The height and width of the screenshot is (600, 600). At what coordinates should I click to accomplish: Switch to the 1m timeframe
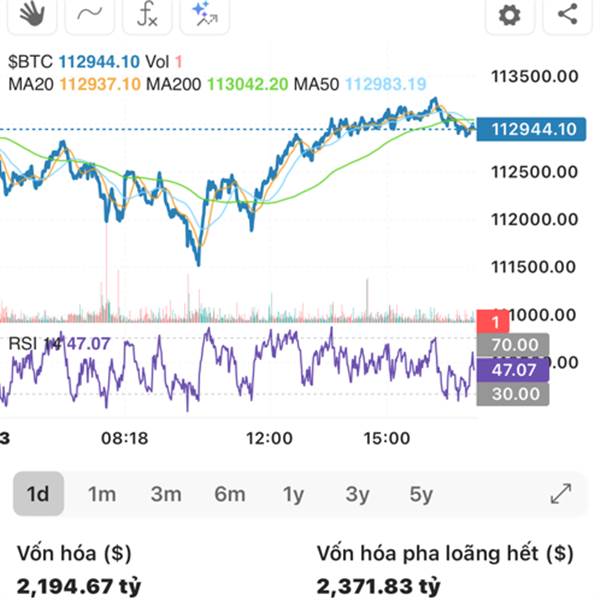pyautogui.click(x=102, y=494)
